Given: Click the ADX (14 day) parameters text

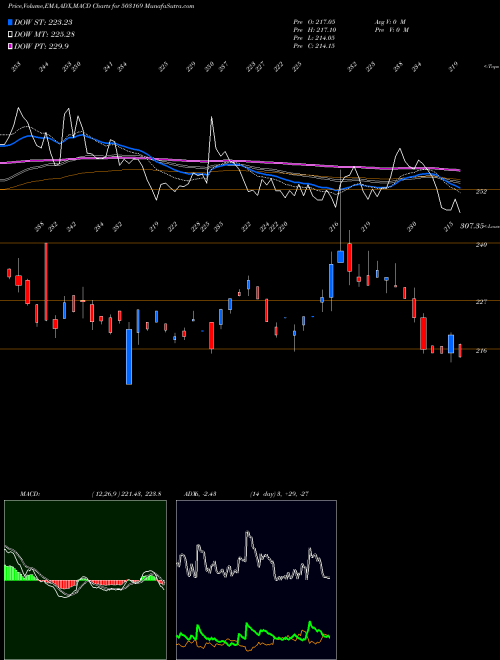Looking at the screenshot, I should point(279,494).
